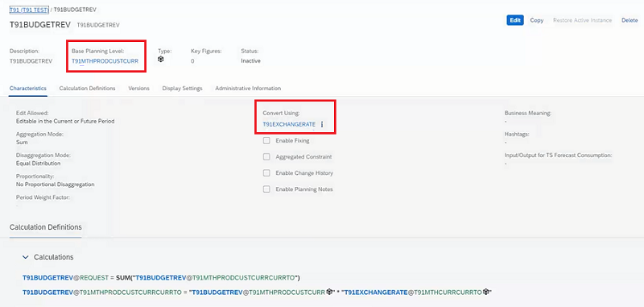Switch to the Characteristics tab
This screenshot has width=644, height=307.
coord(28,89)
